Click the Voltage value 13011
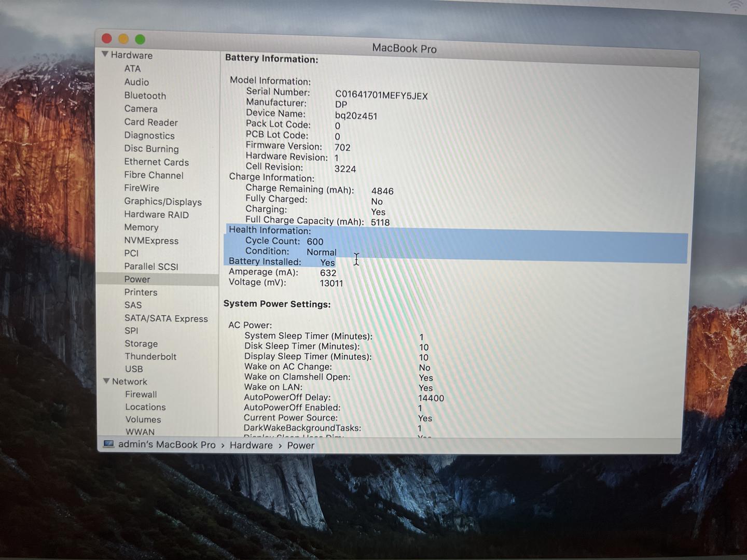 coord(331,283)
